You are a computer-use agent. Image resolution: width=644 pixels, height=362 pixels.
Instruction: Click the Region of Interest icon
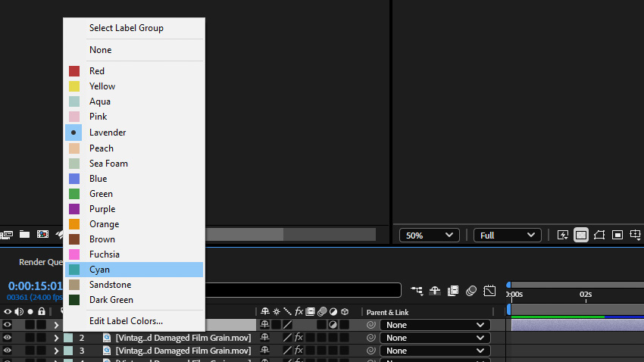pyautogui.click(x=617, y=236)
